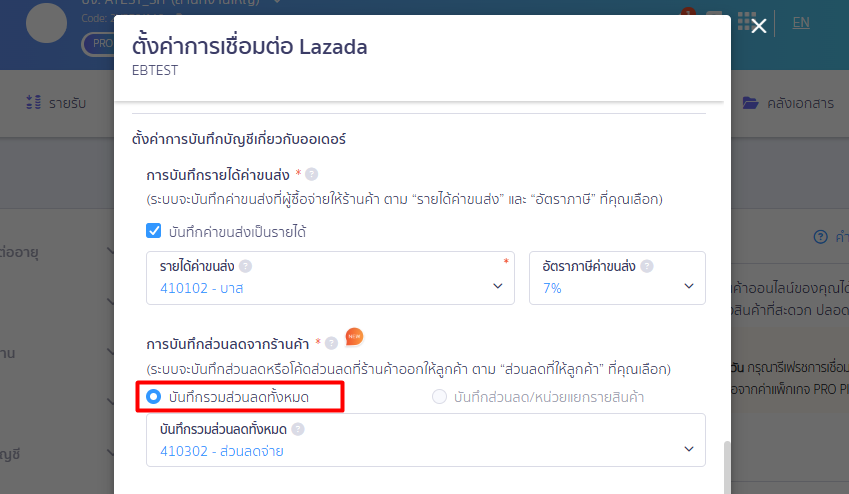Show help for การบันทึกรายได้ค่าขนส่ง

[x=311, y=174]
